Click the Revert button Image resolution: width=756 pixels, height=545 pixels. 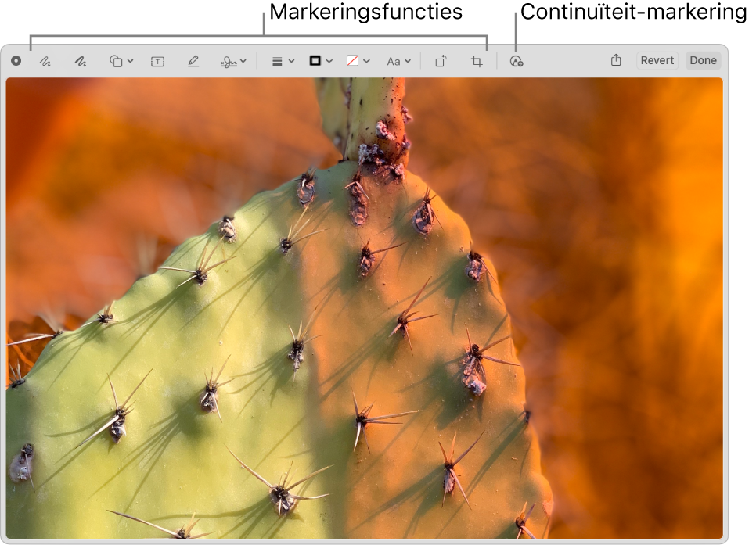657,61
